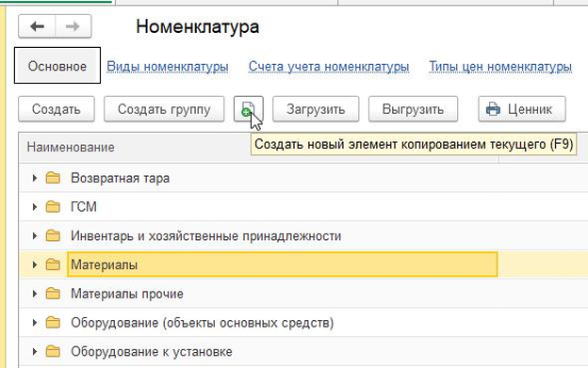Viewport: 588px width, 368px height.
Task: Expand Оборудование (объекты основных средств) group
Action: click(35, 322)
